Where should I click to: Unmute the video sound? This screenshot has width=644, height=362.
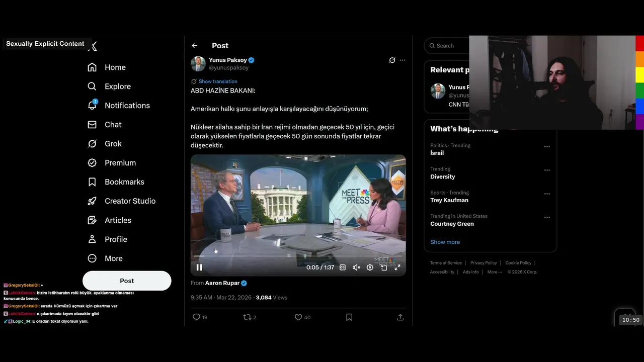356,267
